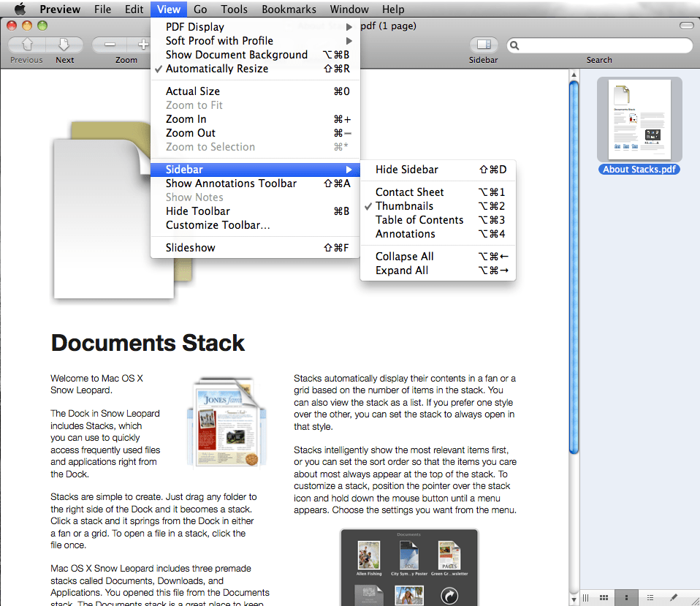Select the Thumbnails view icon in sidebar footer
The width and height of the screenshot is (700, 606).
[626, 597]
